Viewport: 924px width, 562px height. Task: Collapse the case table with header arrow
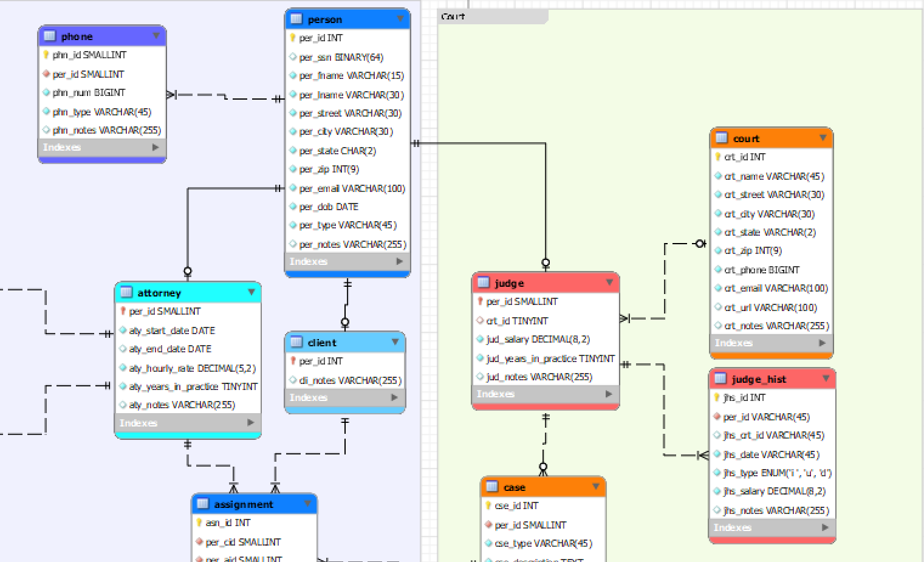coord(596,487)
